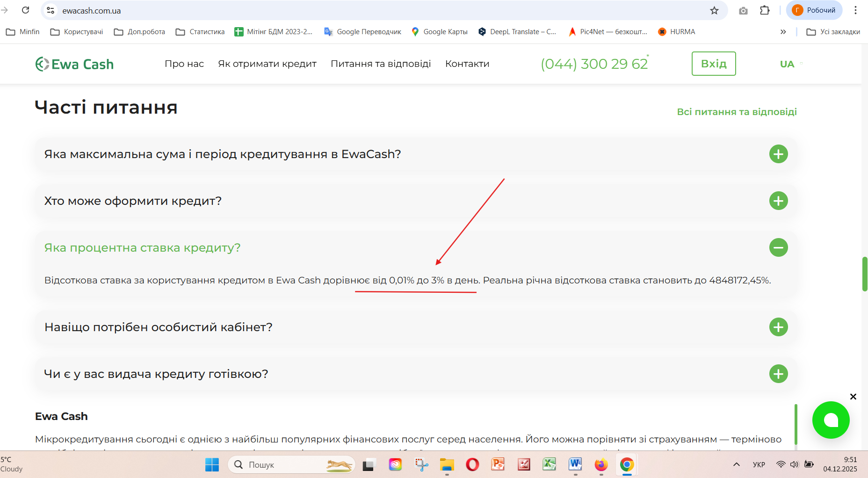The height and width of the screenshot is (478, 868).
Task: Open the Користувачі bookmark folder
Action: (x=77, y=32)
